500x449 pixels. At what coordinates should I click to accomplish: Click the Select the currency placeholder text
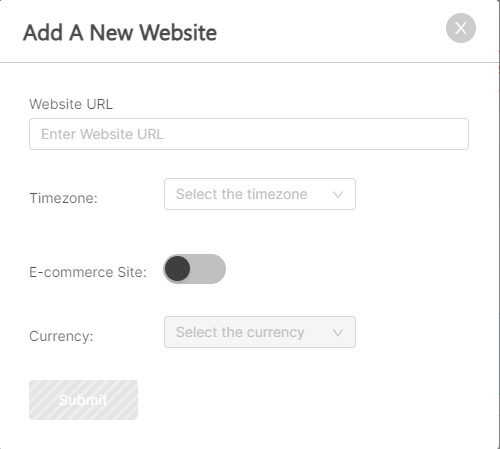click(x=240, y=332)
